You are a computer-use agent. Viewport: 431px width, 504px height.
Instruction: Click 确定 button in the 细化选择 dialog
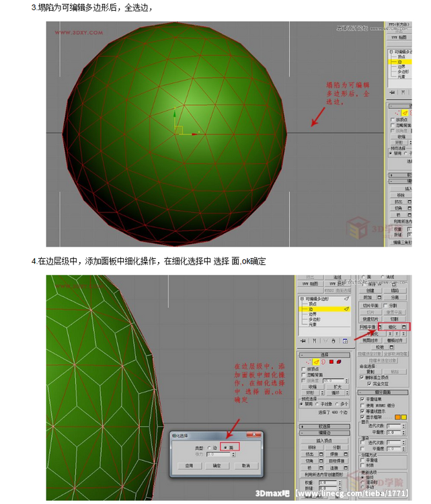click(217, 464)
